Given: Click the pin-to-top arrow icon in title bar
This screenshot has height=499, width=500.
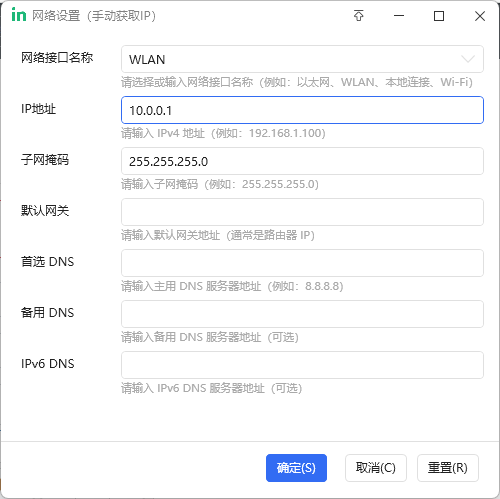Looking at the screenshot, I should (x=359, y=16).
